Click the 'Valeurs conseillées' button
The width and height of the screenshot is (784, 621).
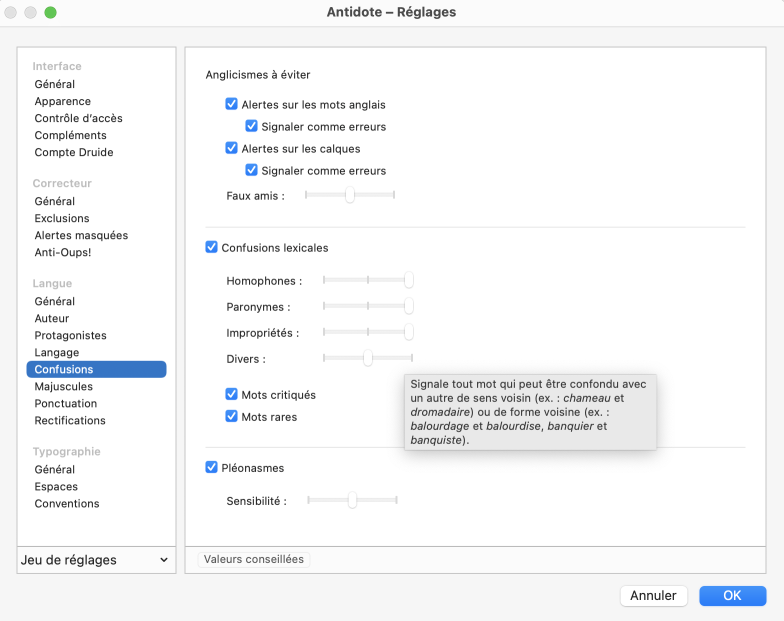(254, 560)
